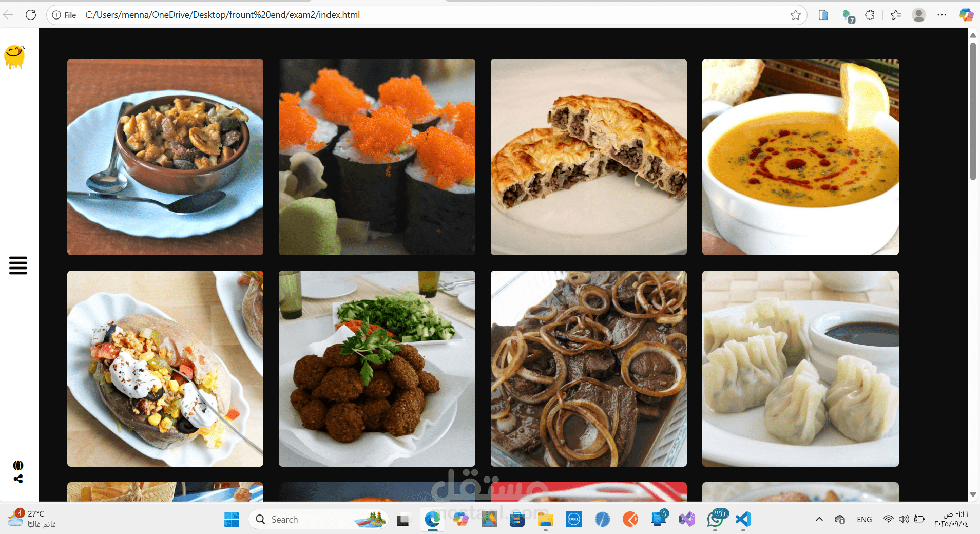Click the page vertical scrollbar thumb
The height and width of the screenshot is (534, 980).
[973, 111]
